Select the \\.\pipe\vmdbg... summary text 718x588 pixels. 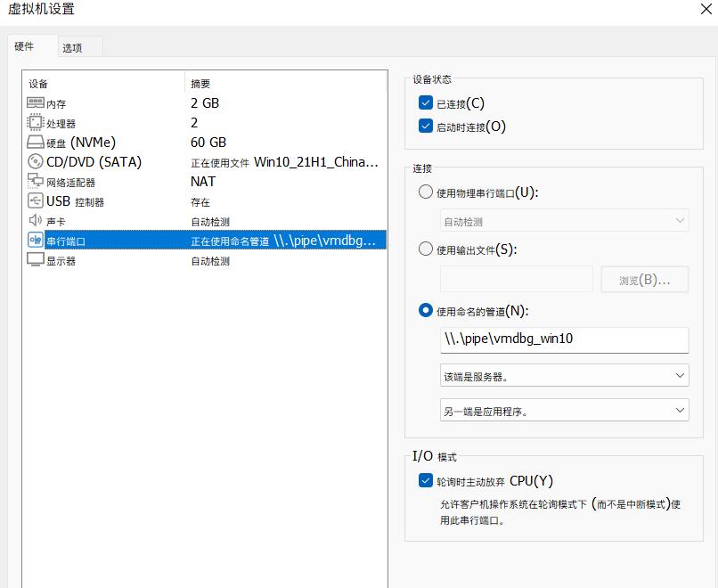[283, 241]
